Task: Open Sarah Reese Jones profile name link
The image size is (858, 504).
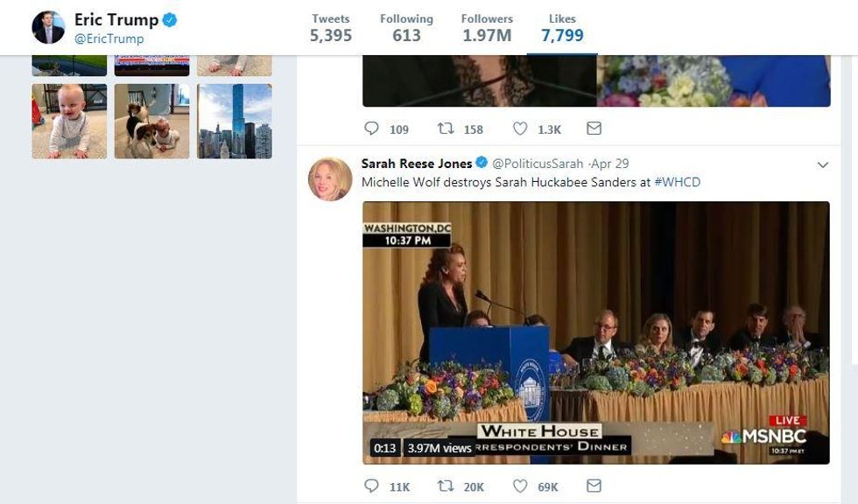Action: tap(417, 164)
